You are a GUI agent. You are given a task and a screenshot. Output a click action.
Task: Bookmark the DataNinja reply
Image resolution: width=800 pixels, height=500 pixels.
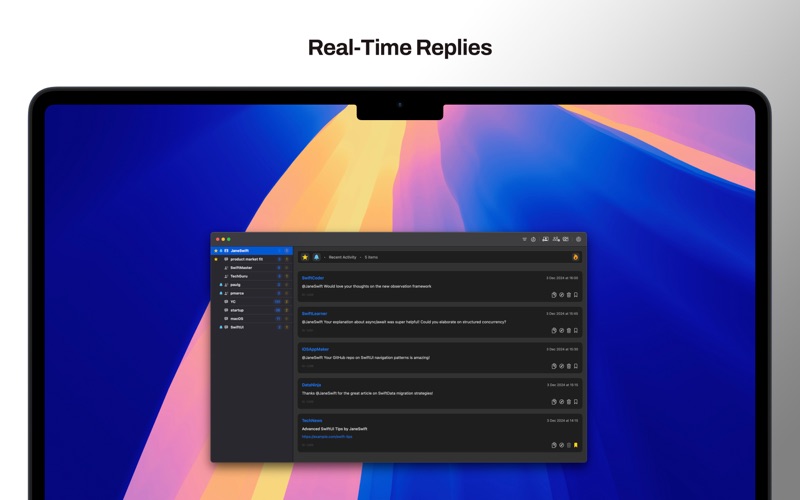(x=576, y=402)
